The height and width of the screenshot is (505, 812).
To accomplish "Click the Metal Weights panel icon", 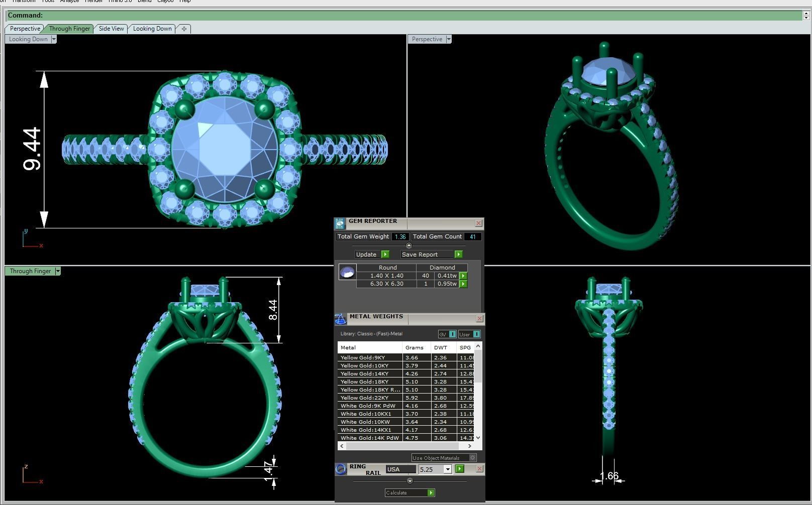I will (340, 319).
